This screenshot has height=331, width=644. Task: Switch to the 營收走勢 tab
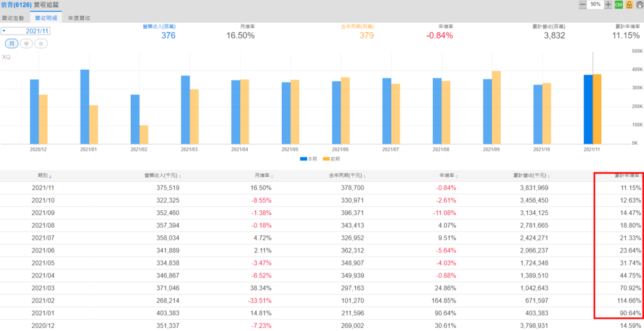point(13,18)
